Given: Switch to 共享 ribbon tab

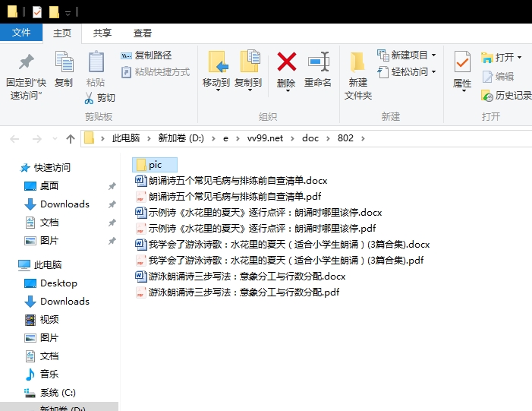Looking at the screenshot, I should (x=102, y=33).
